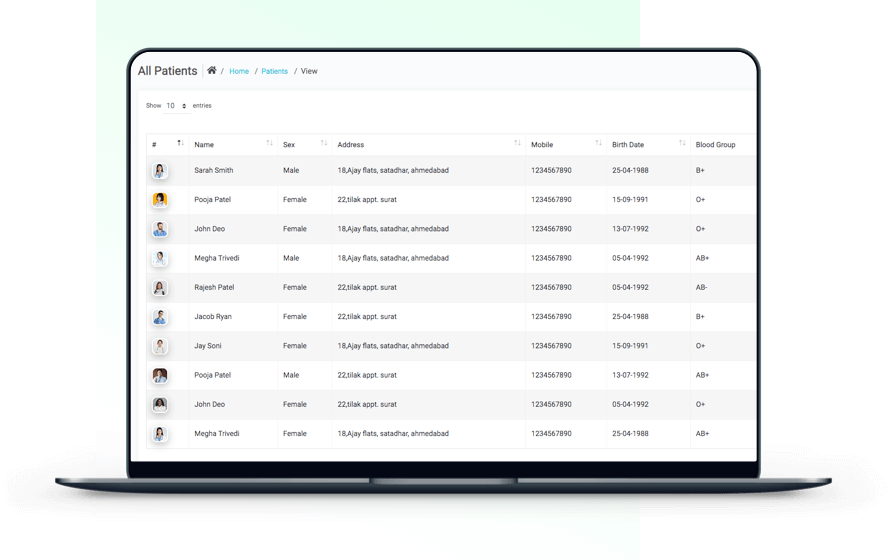Open the Show entries count dropdown
This screenshot has height=560, width=895.
pos(177,106)
